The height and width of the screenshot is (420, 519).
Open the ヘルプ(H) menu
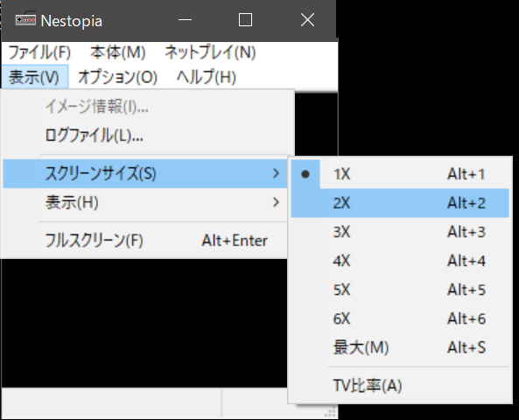[x=207, y=77]
